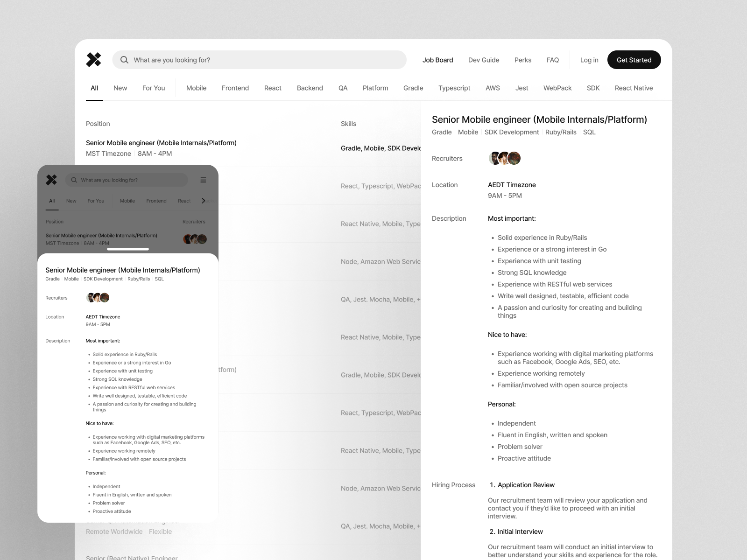Expand hidden category tabs with the mobile chevron
This screenshot has height=560, width=747.
pos(204,201)
